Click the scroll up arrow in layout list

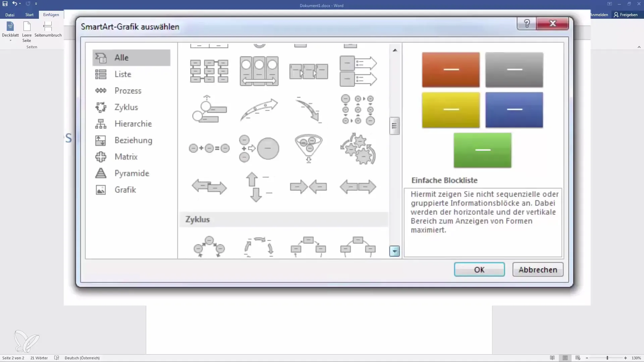[395, 50]
